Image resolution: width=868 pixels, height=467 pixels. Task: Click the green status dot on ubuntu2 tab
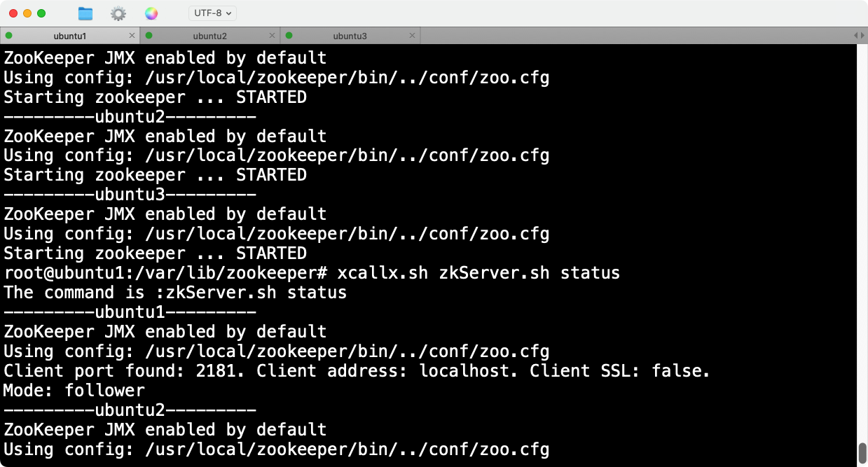pos(149,36)
